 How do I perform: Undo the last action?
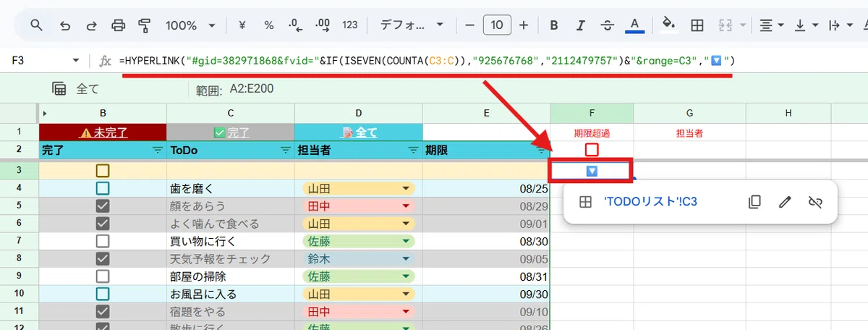click(x=65, y=25)
